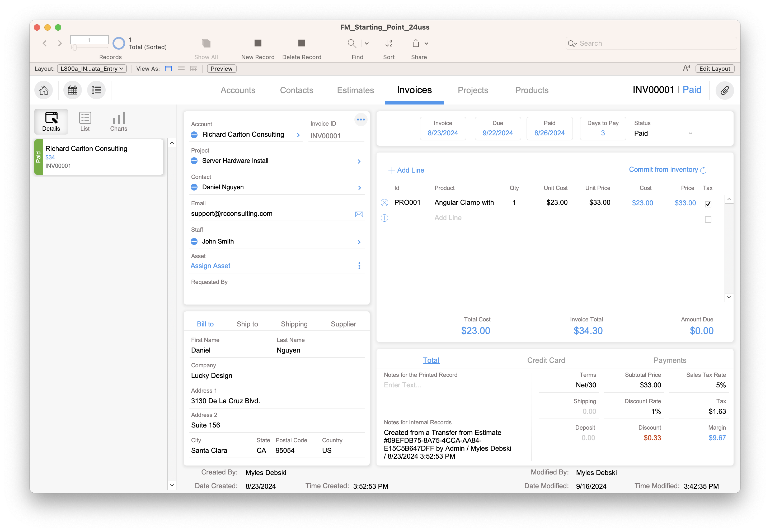This screenshot has height=532, width=770.
Task: Switch to List view icon in View As
Action: coord(181,69)
